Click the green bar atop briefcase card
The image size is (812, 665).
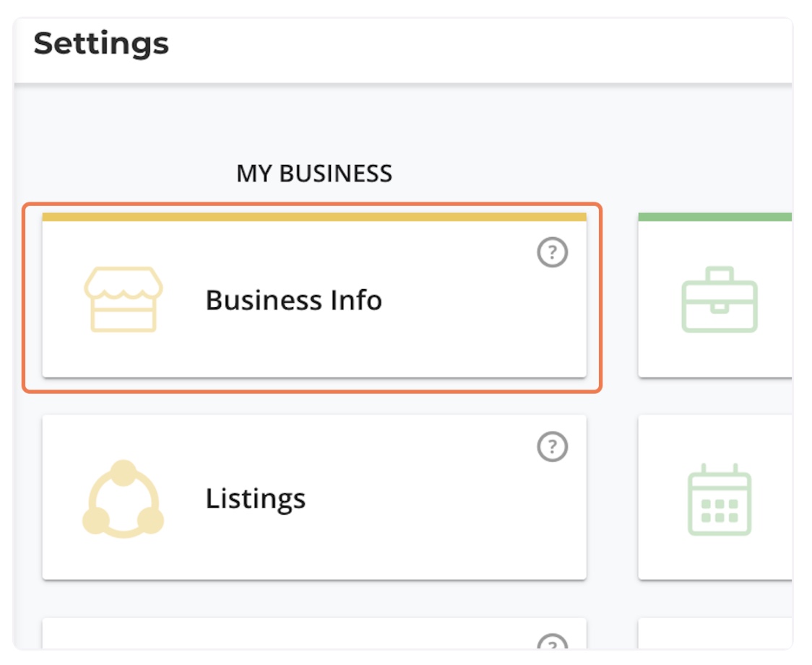coord(714,217)
